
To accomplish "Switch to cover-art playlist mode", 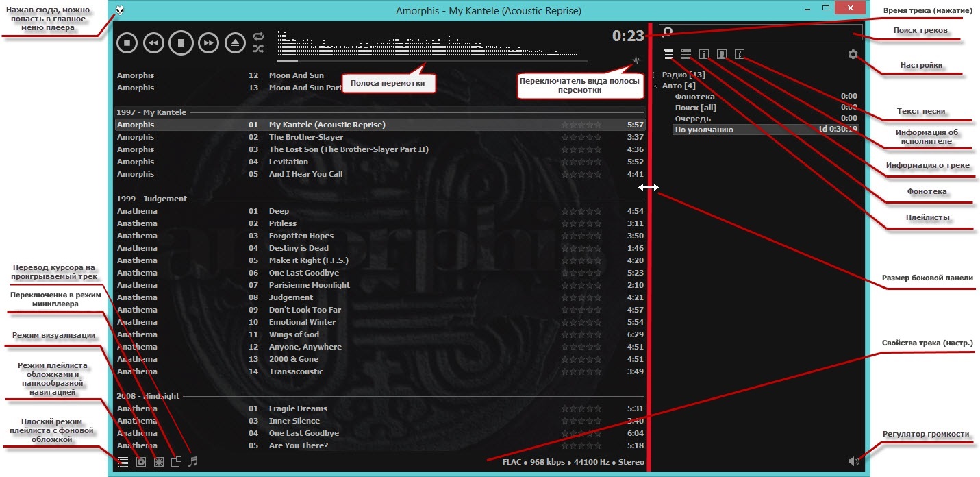I will [x=141, y=462].
